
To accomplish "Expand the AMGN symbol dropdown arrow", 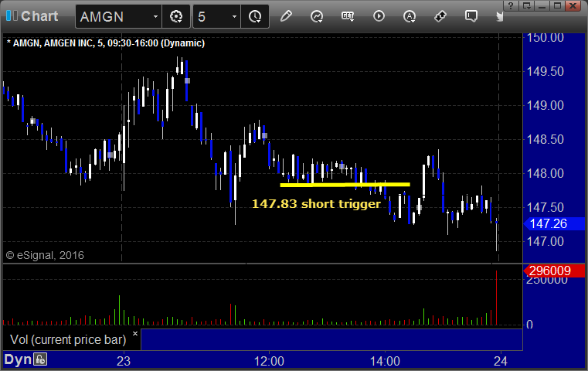I will (x=155, y=16).
